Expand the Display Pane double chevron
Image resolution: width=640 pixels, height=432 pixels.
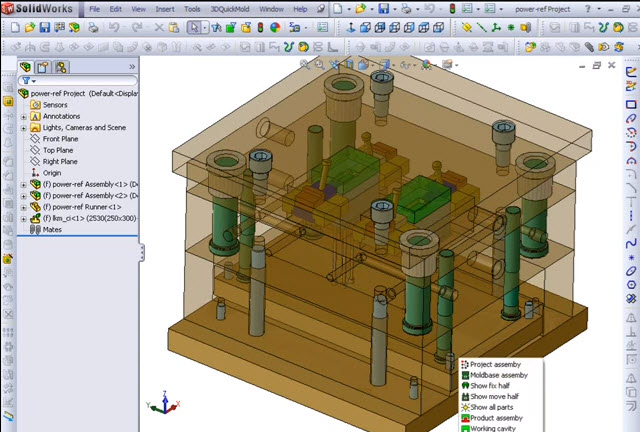[x=132, y=67]
